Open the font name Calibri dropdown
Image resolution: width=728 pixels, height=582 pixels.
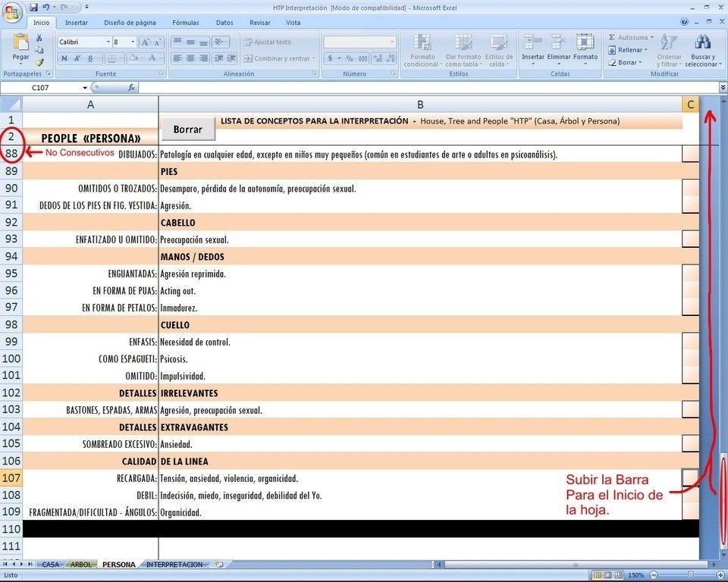coord(105,42)
